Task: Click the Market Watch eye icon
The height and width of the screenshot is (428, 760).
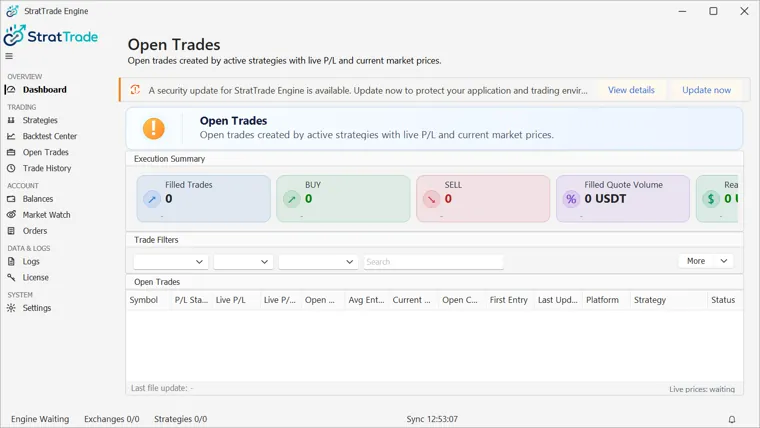Action: pos(11,215)
